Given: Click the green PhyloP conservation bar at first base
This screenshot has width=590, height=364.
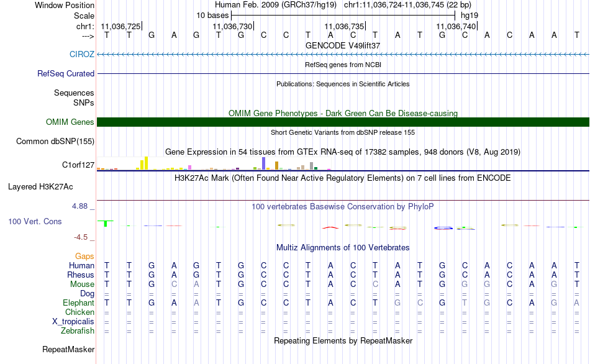Looking at the screenshot, I should pyautogui.click(x=106, y=223).
